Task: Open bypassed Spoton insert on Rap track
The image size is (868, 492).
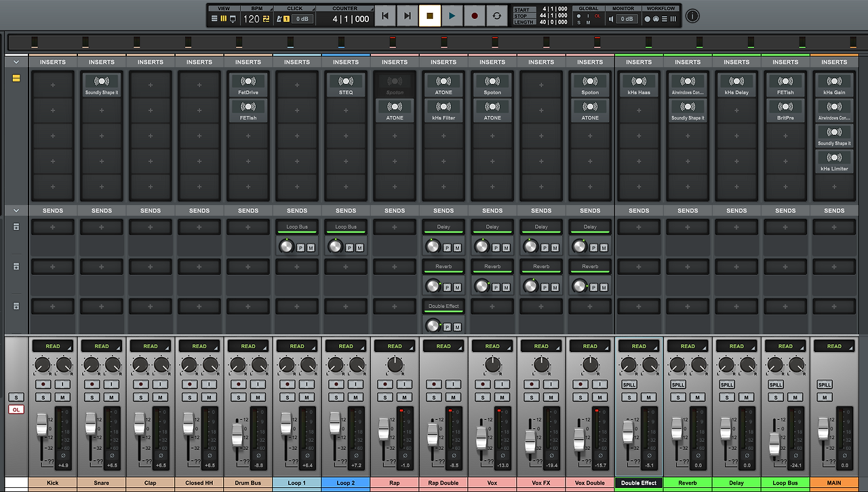Action: point(395,85)
